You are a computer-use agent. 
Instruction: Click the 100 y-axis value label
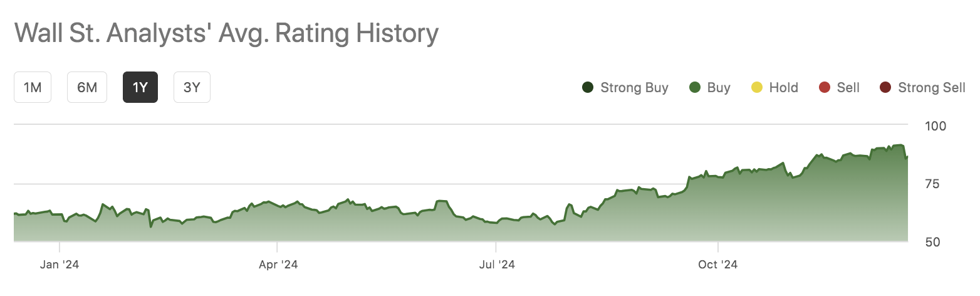tap(936, 126)
